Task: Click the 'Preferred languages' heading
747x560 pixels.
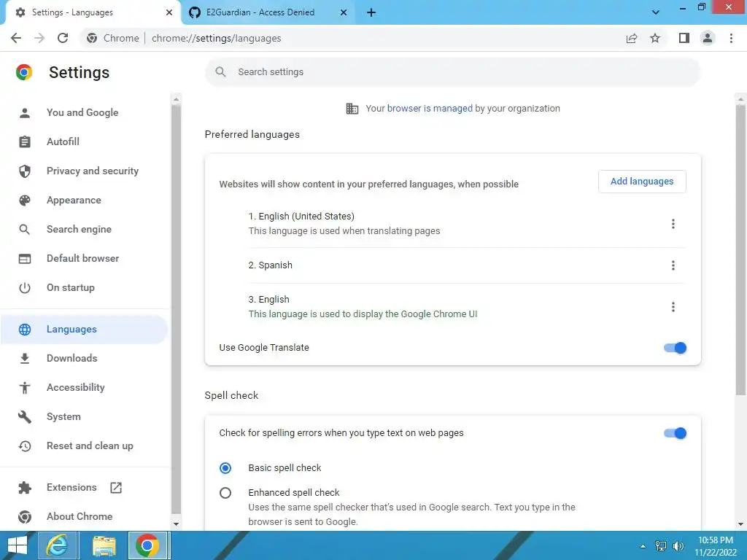Action: (x=252, y=135)
